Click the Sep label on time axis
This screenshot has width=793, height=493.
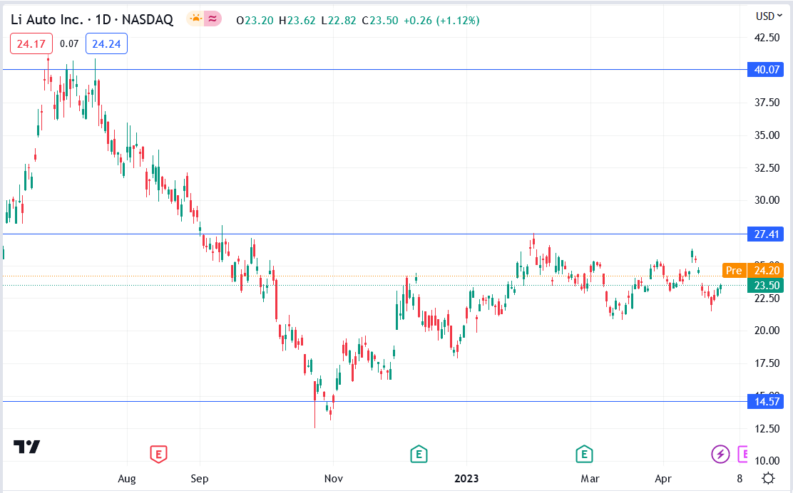tap(201, 479)
